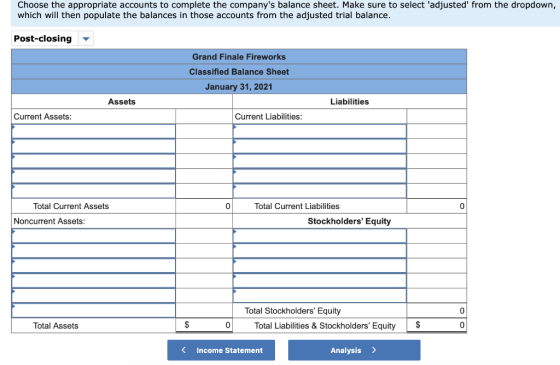This screenshot has width=560, height=365.
Task: Click the Total Current Assets label
Action: click(71, 206)
